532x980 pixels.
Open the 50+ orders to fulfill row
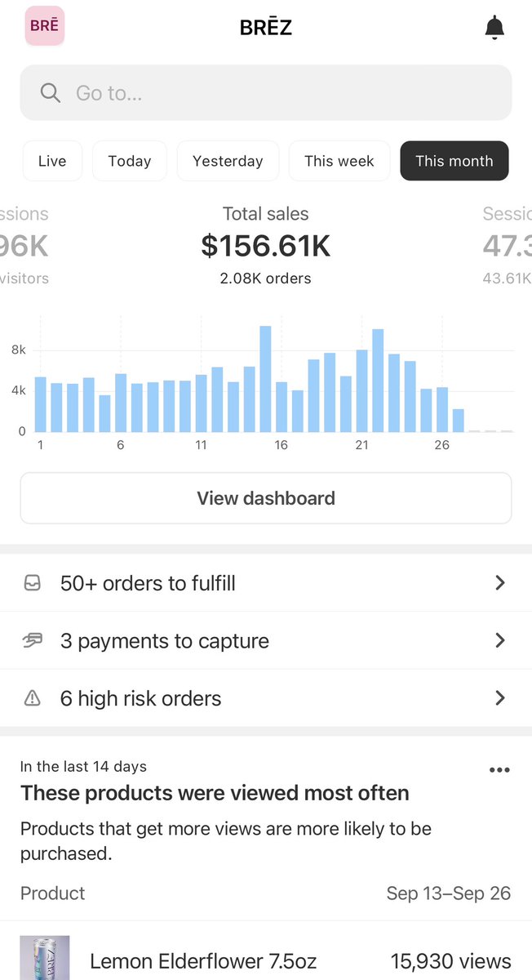tap(266, 583)
